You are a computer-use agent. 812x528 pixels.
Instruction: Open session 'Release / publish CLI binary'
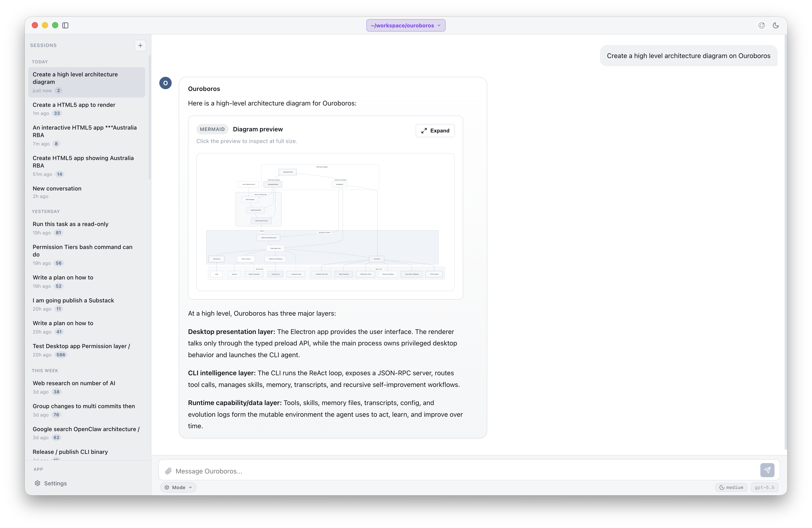(87, 453)
